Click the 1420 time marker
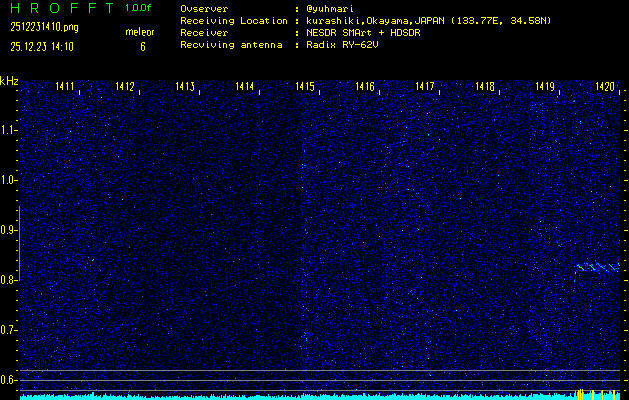 pyautogui.click(x=605, y=88)
